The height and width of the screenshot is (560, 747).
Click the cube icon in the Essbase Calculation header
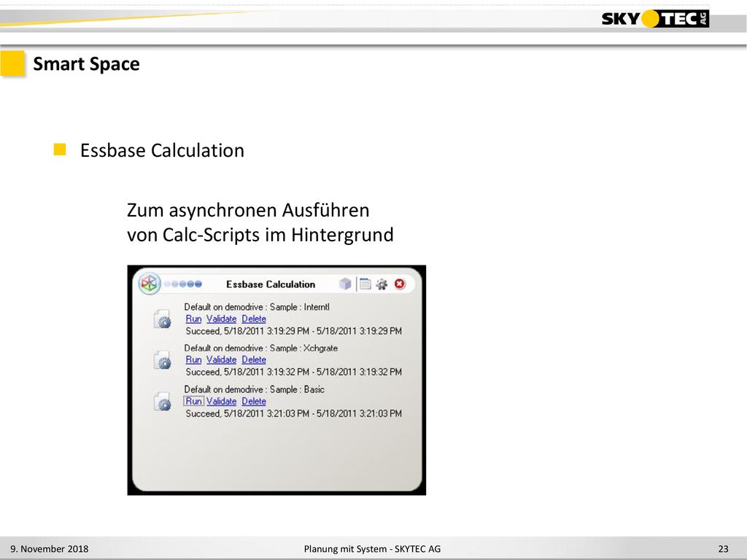pos(345,284)
